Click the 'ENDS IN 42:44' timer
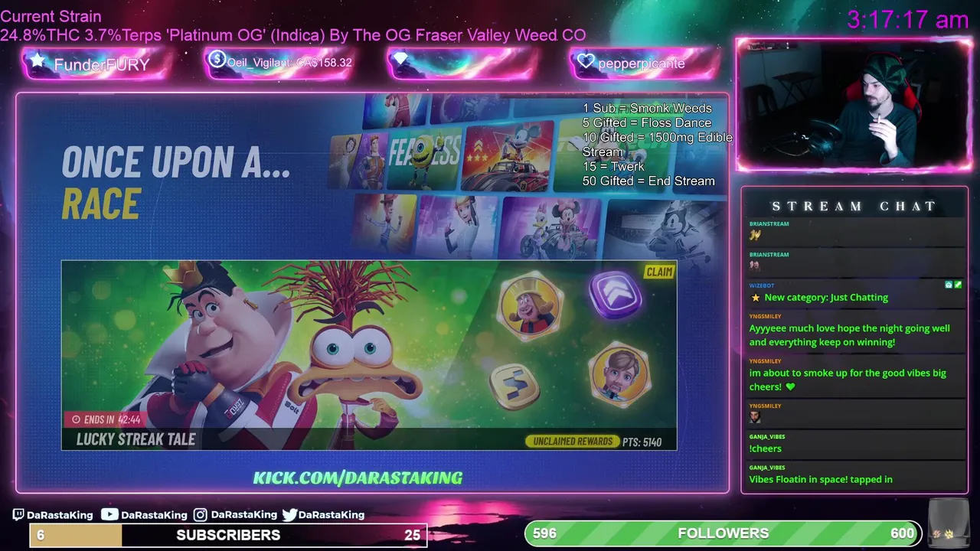This screenshot has width=980, height=551. pyautogui.click(x=106, y=419)
